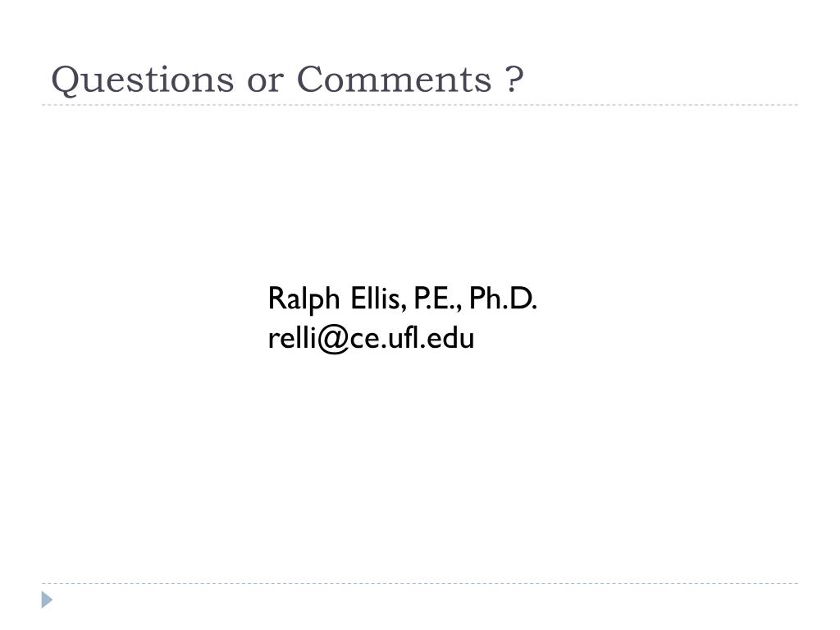Click the 'ce.ufl' domain portion of email
The height and width of the screenshot is (630, 840).
point(384,339)
